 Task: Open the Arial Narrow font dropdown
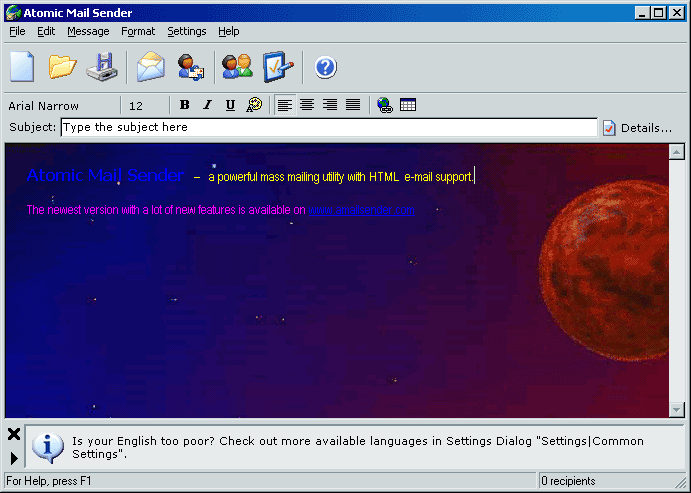click(x=62, y=106)
